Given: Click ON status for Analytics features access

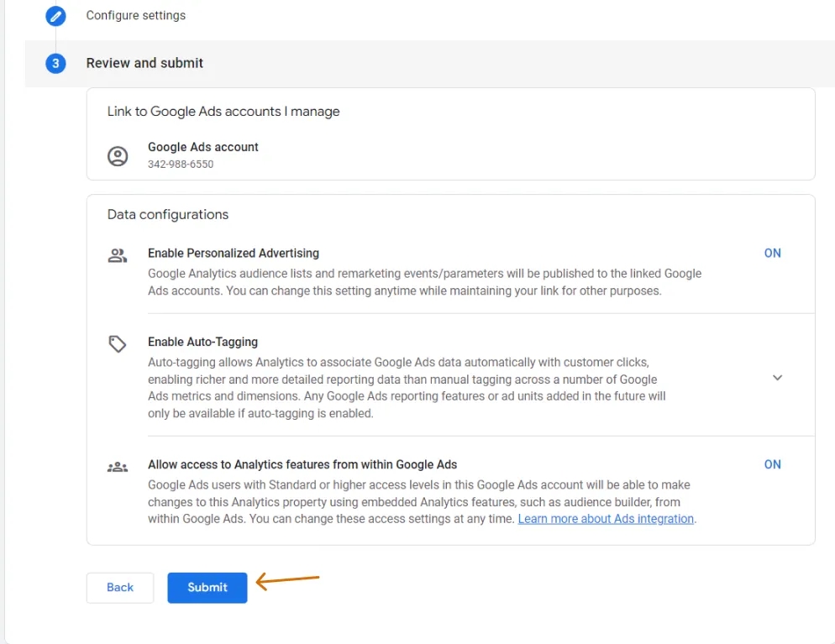Looking at the screenshot, I should [x=772, y=464].
